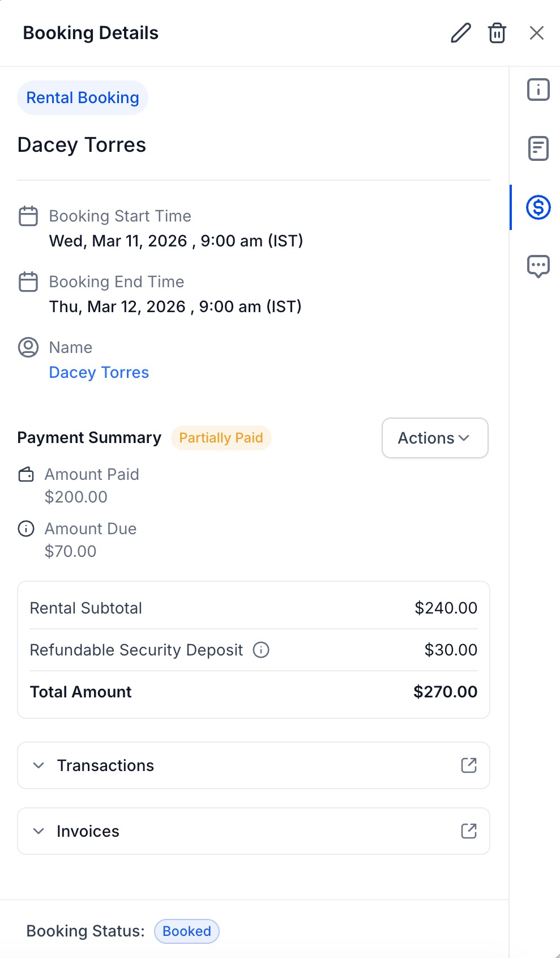This screenshot has height=958, width=560.
Task: Open the comments chat icon in sidebar
Action: [537, 266]
